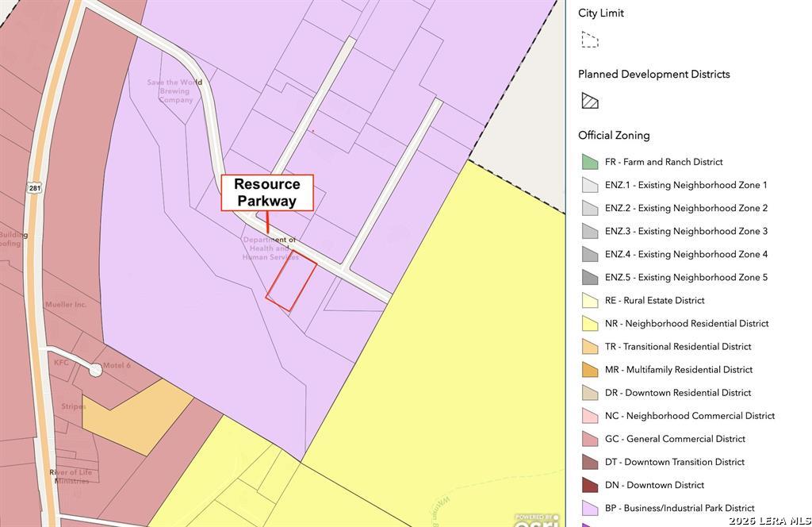Click the River of Life Ministries label
Viewport: 812px width, 527px height.
pyautogui.click(x=71, y=477)
